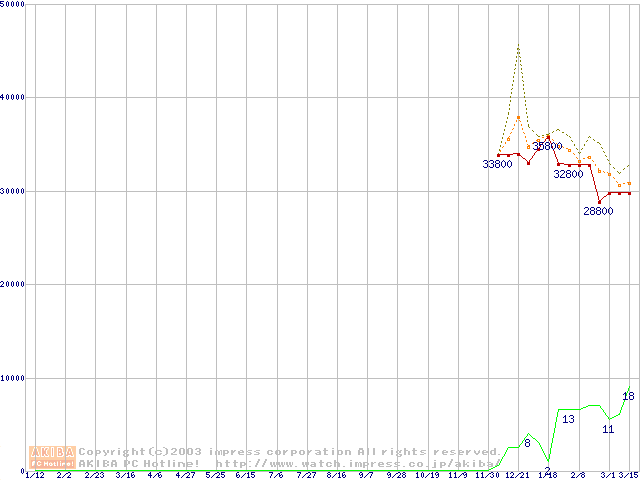
Task: Click the 12/21 date on x-axis
Action: (x=517, y=476)
